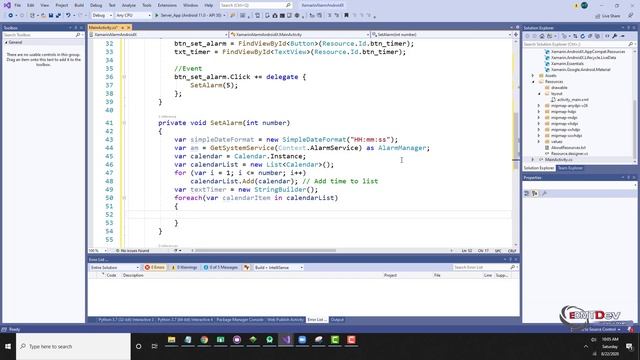The width and height of the screenshot is (640, 360).
Task: Click the Type here to search box
Action: point(73,347)
